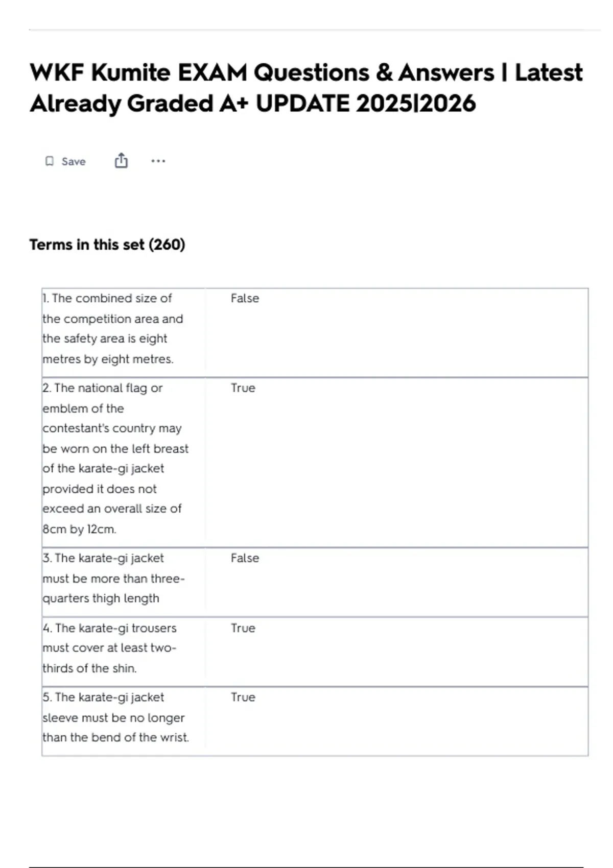Select term 1 about combined competition area size

click(112, 328)
